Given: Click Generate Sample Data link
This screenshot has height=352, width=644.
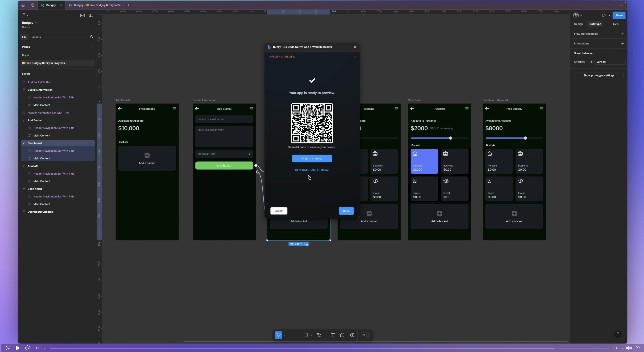Looking at the screenshot, I should pyautogui.click(x=312, y=169).
